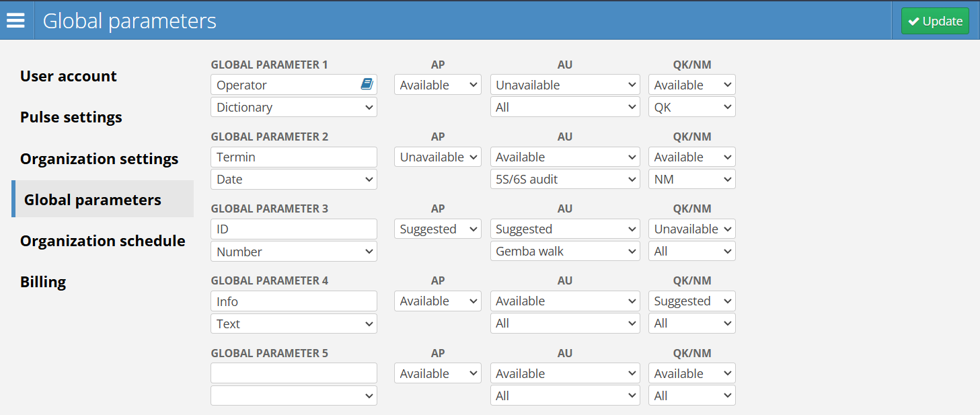
Task: Click the empty Global Parameter 5 name field
Action: tap(294, 373)
